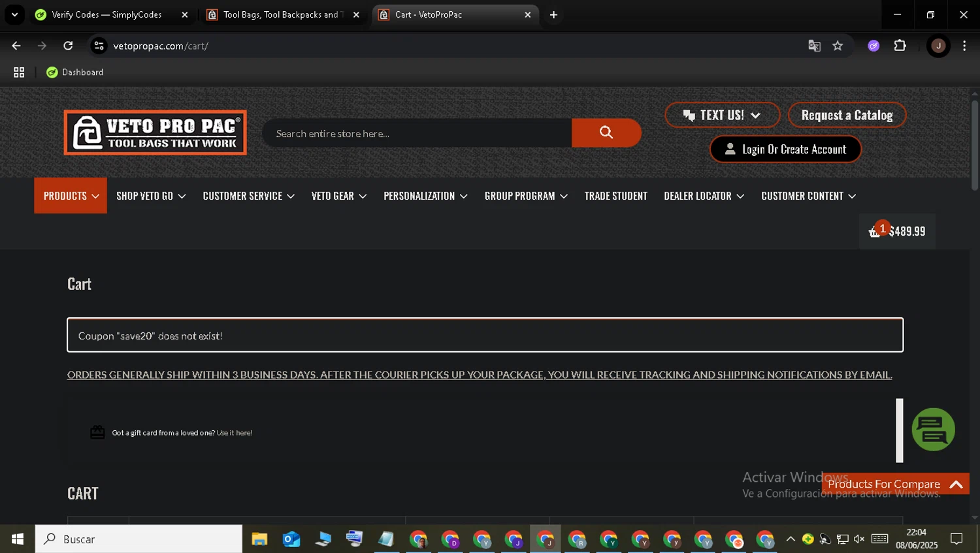
Task: Close the Tool Bags, Tool Backpacks tab
Action: 356,14
